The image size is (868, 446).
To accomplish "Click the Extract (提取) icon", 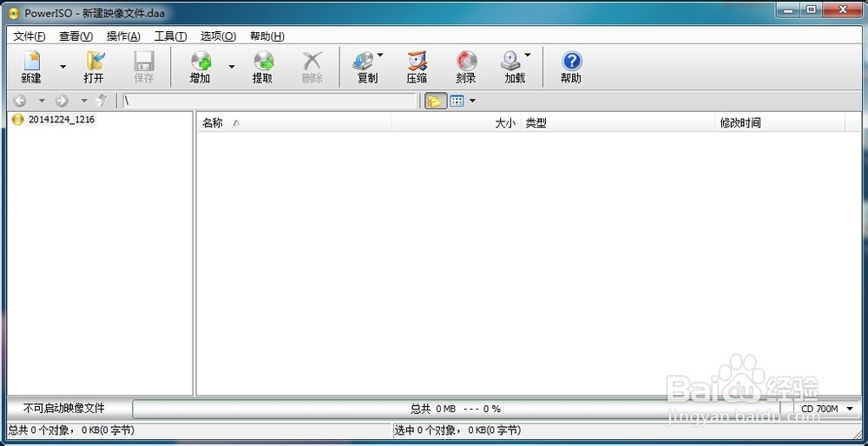I will [x=264, y=61].
